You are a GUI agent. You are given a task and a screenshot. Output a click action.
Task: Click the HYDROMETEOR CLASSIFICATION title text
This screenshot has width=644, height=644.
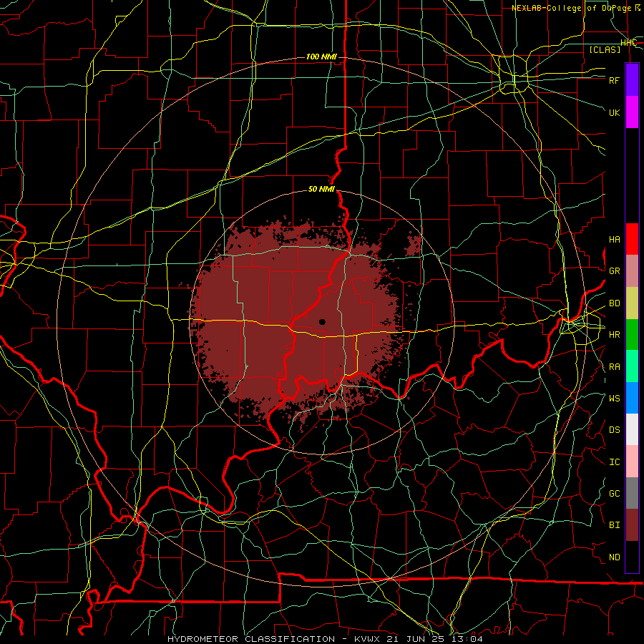(x=251, y=639)
